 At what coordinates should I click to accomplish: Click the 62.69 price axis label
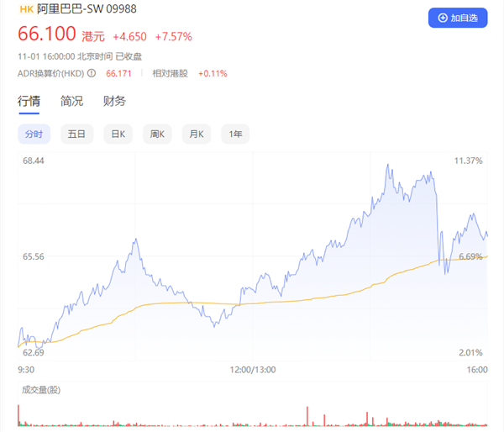point(34,352)
